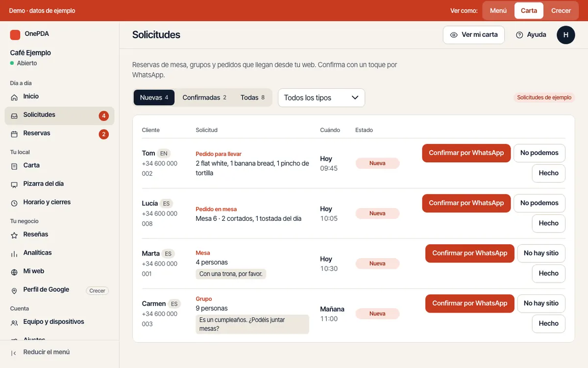
Task: Click the Horario y cierres clock icon
Action: pyautogui.click(x=14, y=203)
